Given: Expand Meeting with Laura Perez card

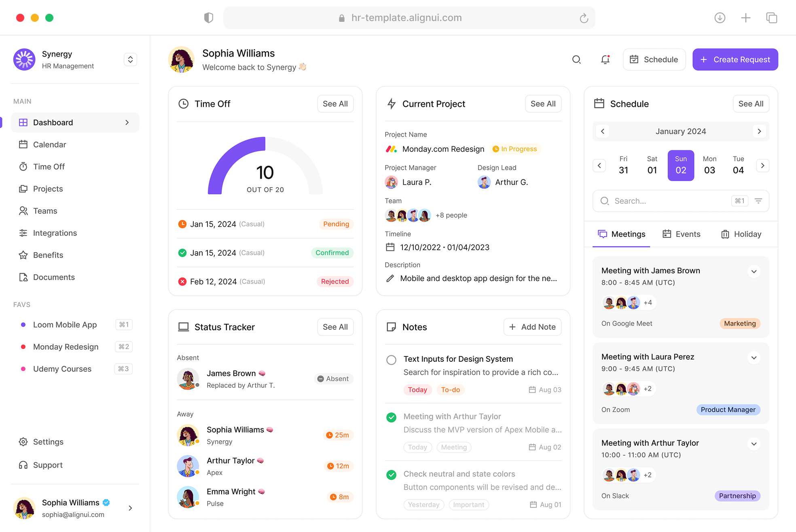Looking at the screenshot, I should 754,358.
